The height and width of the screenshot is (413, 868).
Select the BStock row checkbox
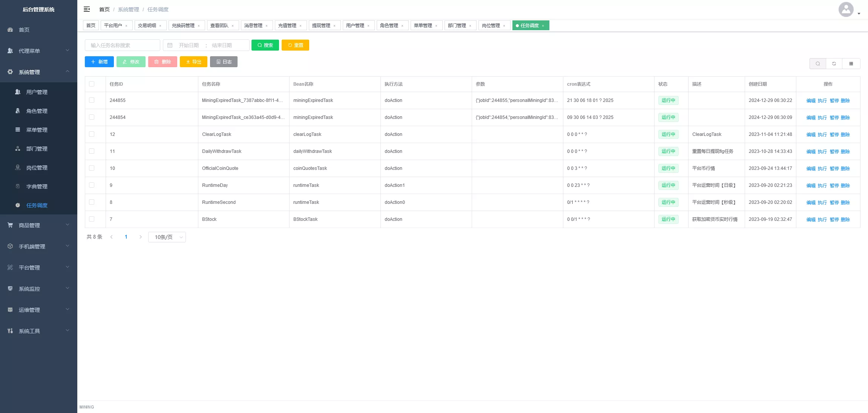tap(92, 219)
